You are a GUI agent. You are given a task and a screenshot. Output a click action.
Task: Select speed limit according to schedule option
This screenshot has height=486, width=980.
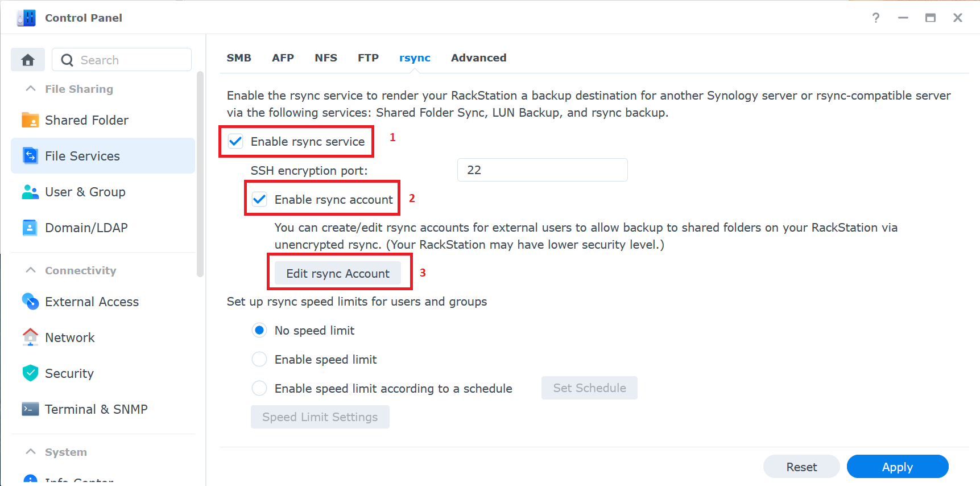pyautogui.click(x=259, y=388)
